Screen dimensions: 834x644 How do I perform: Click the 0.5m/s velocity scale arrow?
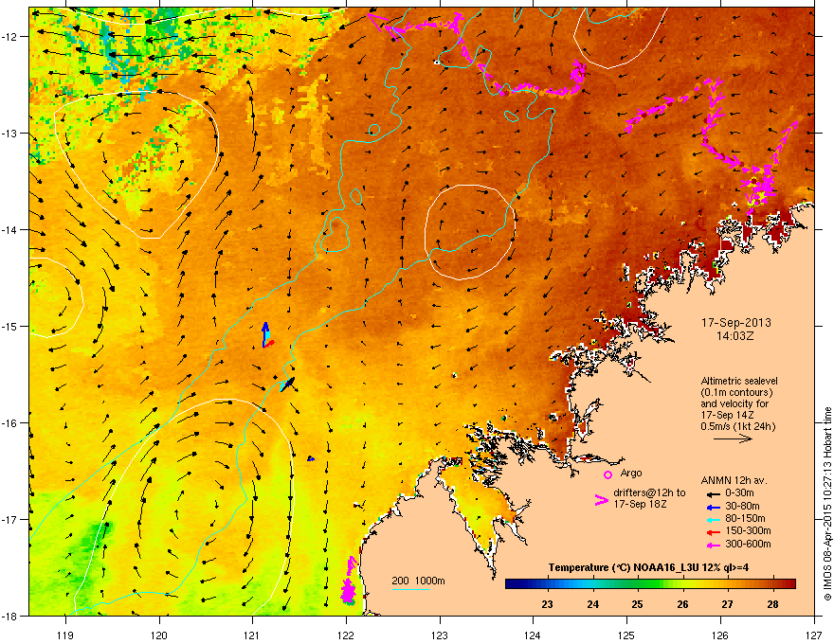click(733, 438)
